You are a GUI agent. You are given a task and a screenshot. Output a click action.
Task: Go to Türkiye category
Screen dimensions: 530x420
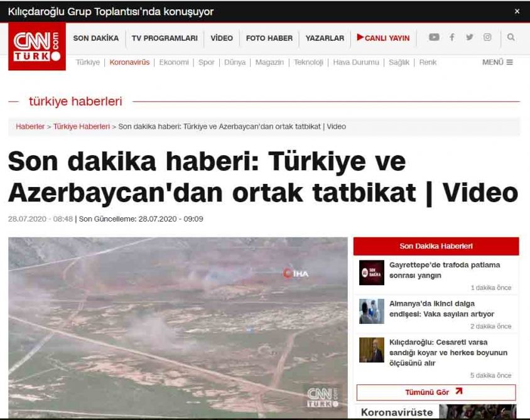pos(87,62)
